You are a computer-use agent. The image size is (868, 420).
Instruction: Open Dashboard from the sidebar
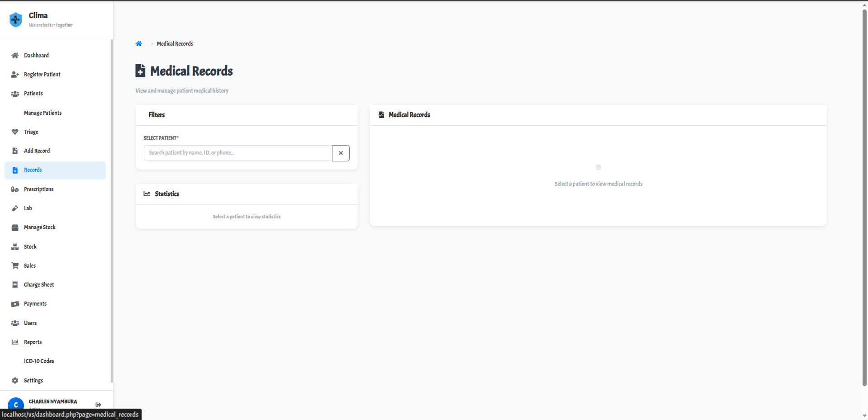pos(55,56)
